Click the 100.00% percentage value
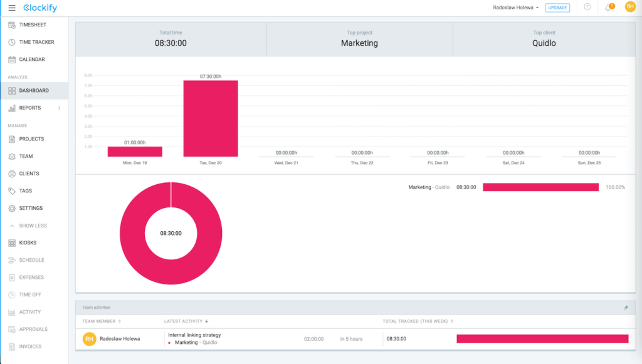The width and height of the screenshot is (642, 364). [x=615, y=187]
